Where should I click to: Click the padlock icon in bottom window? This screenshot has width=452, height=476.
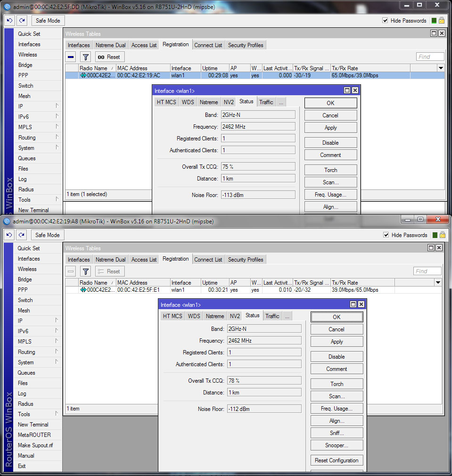443,235
